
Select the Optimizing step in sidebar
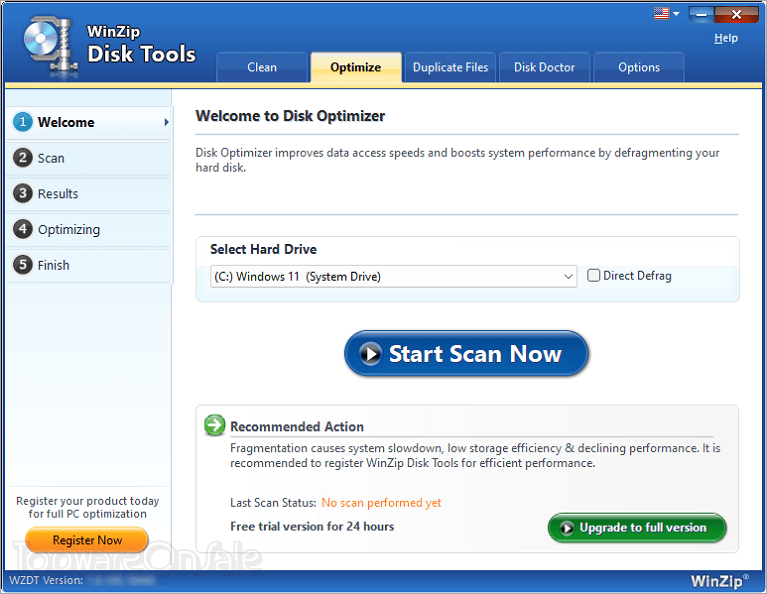[x=89, y=229]
